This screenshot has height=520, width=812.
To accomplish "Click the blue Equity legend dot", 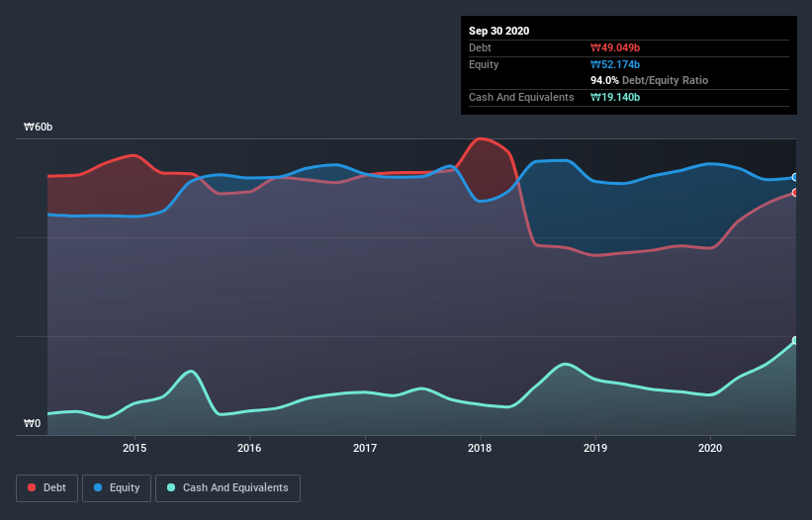I will (x=98, y=487).
